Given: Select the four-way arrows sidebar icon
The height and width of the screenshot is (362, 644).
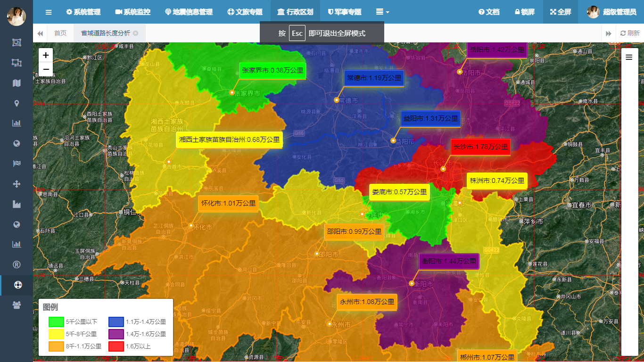Looking at the screenshot, I should pyautogui.click(x=17, y=184).
